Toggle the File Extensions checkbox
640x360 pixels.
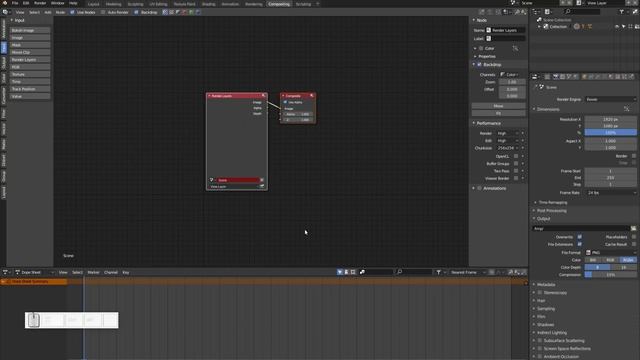[x=580, y=244]
